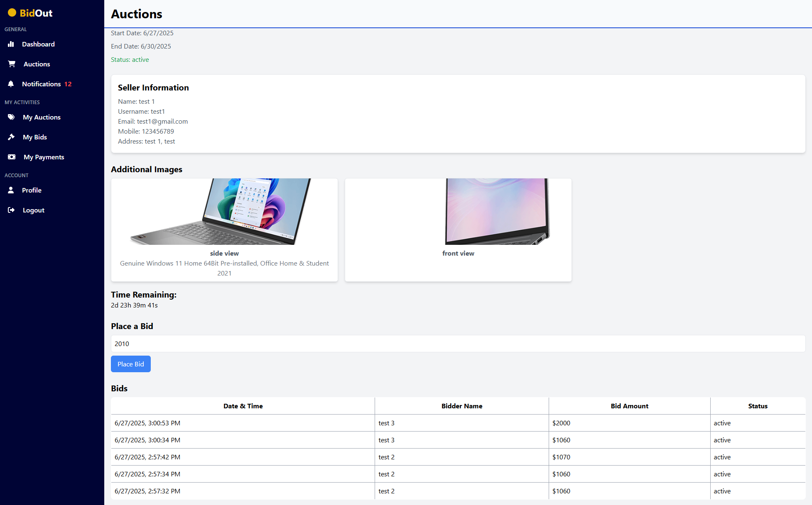The height and width of the screenshot is (505, 812).
Task: Click the End Date: 6/30/2025 text
Action: 141,46
